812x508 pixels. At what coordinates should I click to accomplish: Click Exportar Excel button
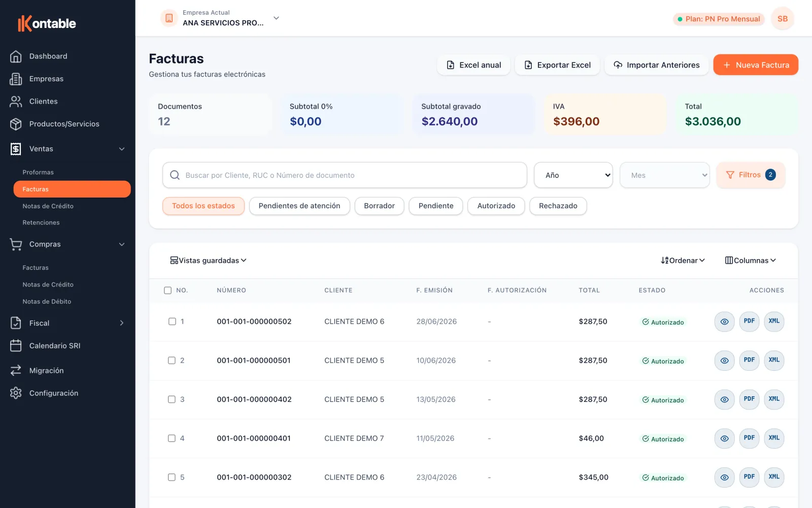tap(557, 65)
